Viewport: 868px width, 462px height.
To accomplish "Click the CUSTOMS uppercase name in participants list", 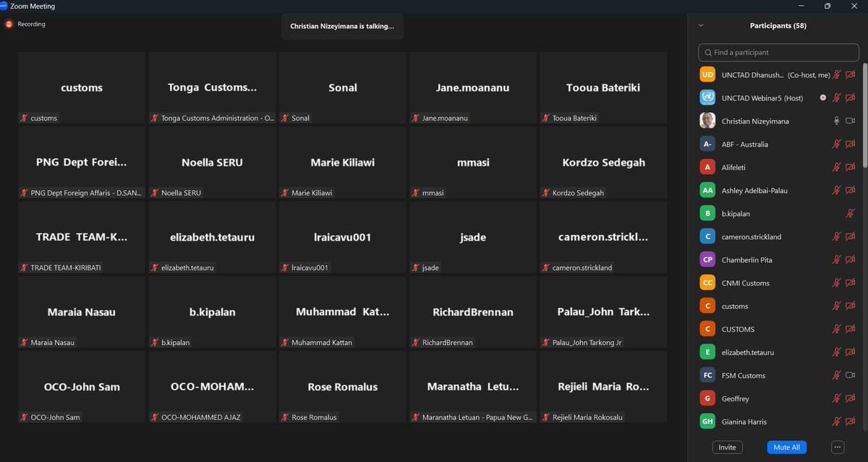I will [x=738, y=329].
